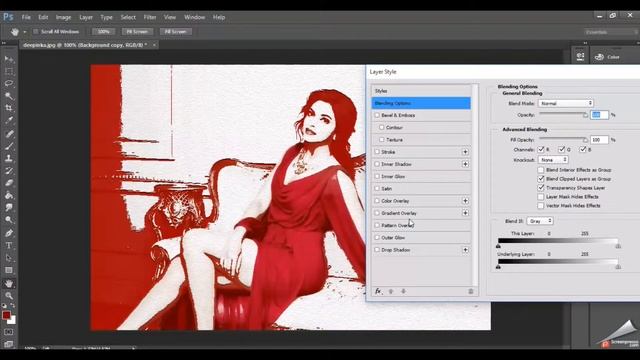The height and width of the screenshot is (360, 640).
Task: Click the delete effect trash icon
Action: click(471, 291)
